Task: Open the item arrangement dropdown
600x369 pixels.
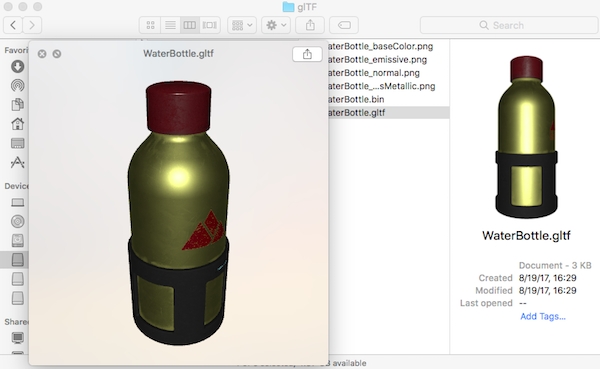Action: click(242, 25)
